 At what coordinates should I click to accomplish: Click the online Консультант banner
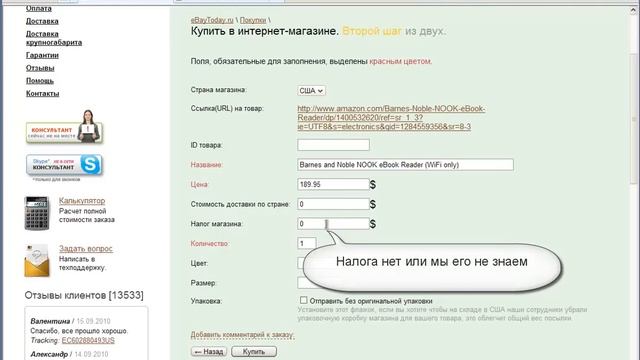click(x=64, y=127)
